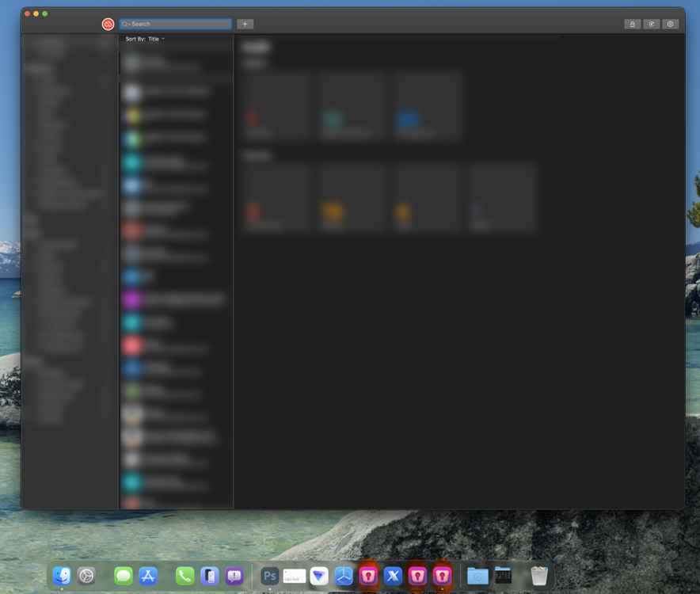Open the Sort By Title dropdown

pyautogui.click(x=145, y=39)
